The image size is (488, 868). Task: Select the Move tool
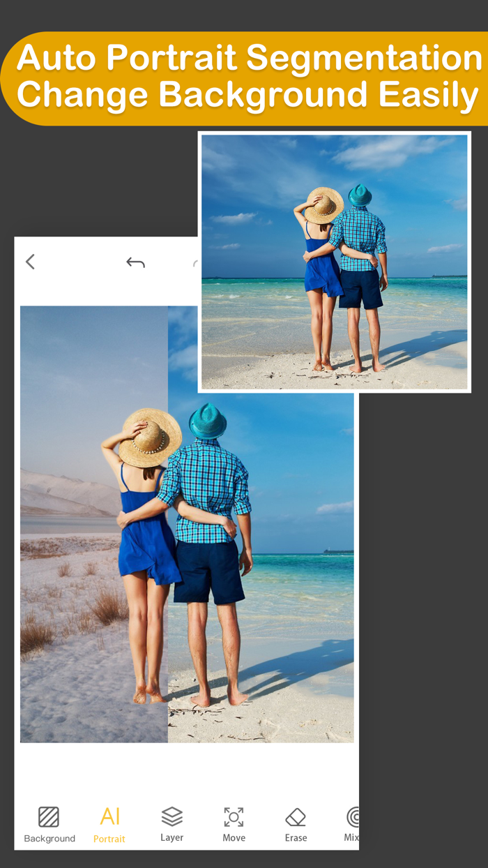pos(234,825)
